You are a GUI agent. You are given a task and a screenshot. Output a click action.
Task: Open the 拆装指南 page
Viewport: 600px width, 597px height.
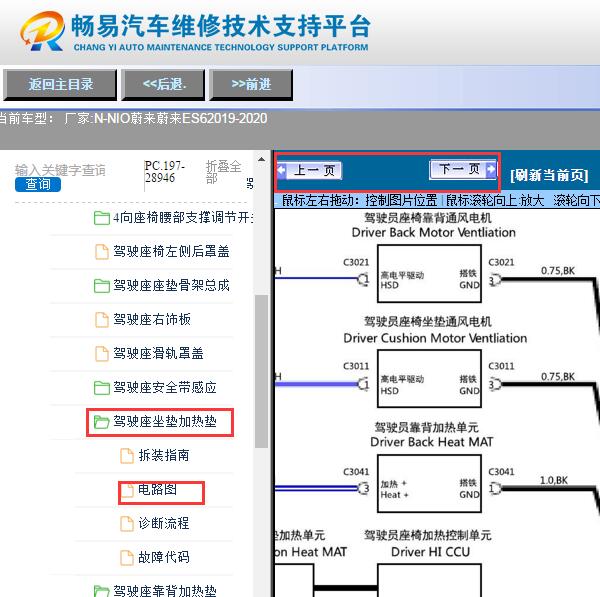(x=164, y=455)
